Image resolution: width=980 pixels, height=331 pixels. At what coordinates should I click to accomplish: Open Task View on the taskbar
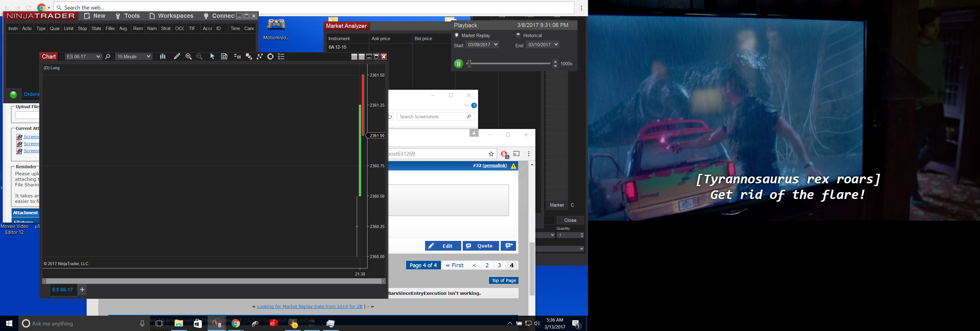pos(159,323)
